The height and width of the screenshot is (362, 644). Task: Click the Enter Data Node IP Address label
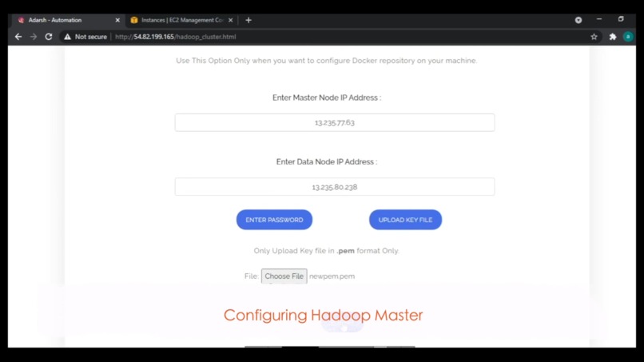pyautogui.click(x=327, y=162)
